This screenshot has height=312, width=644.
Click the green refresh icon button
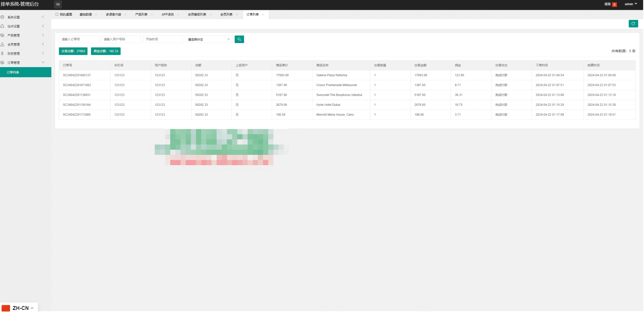pyautogui.click(x=633, y=24)
